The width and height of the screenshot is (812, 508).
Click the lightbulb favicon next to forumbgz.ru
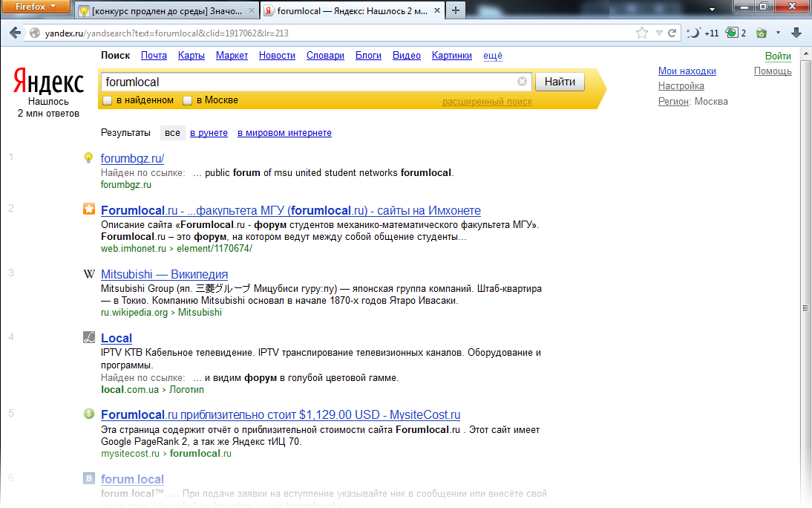pos(88,158)
